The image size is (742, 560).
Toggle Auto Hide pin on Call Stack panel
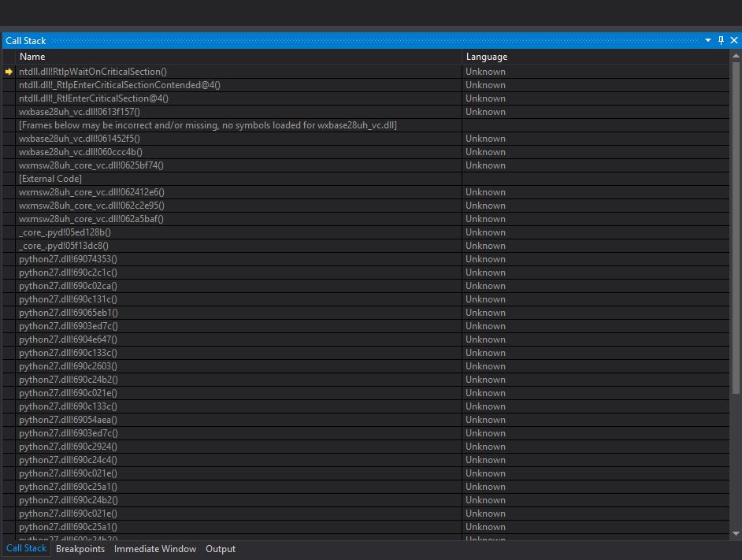(x=721, y=40)
